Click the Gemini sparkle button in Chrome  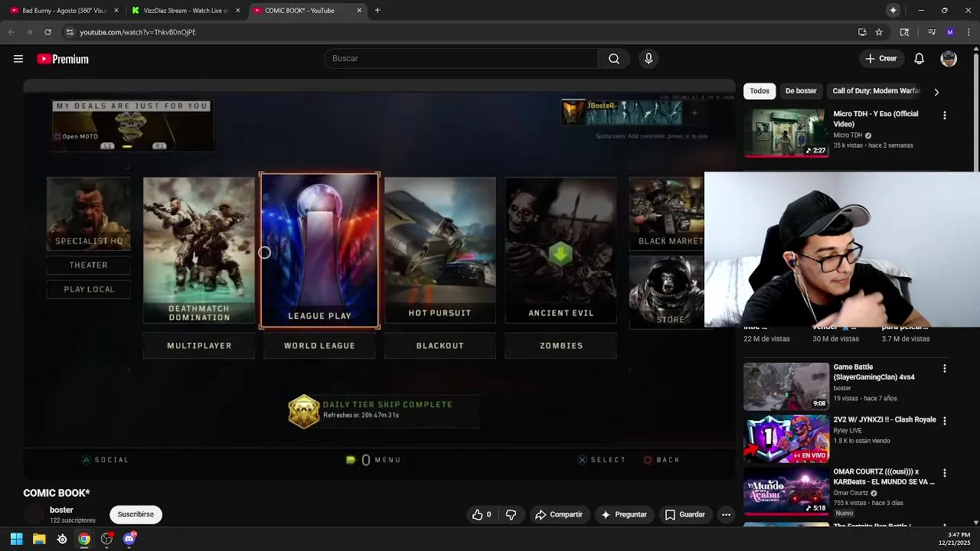(893, 11)
